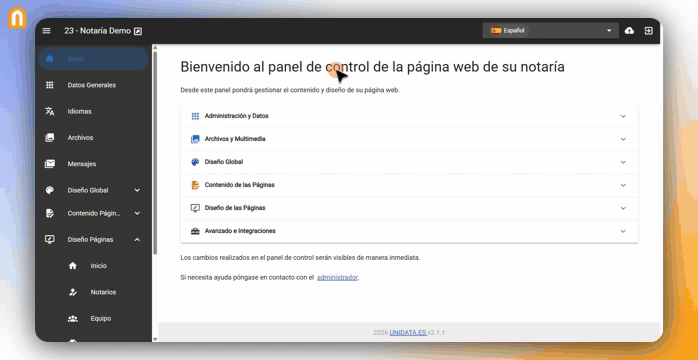Click the Equipo group icon

[x=73, y=319]
